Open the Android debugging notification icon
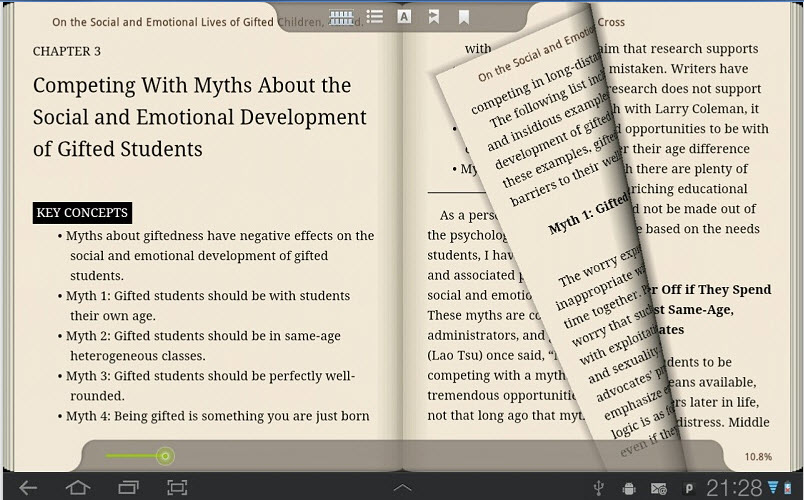804x500 pixels. coord(629,488)
